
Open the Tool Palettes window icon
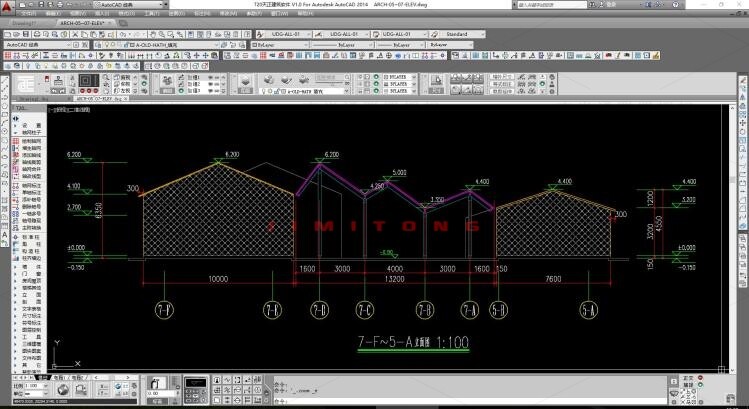(209, 34)
